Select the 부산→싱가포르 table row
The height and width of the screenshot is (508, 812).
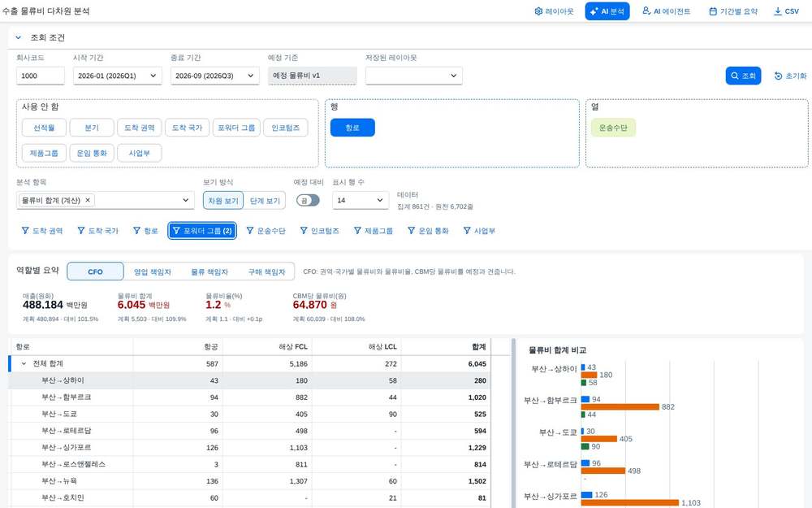(x=249, y=447)
